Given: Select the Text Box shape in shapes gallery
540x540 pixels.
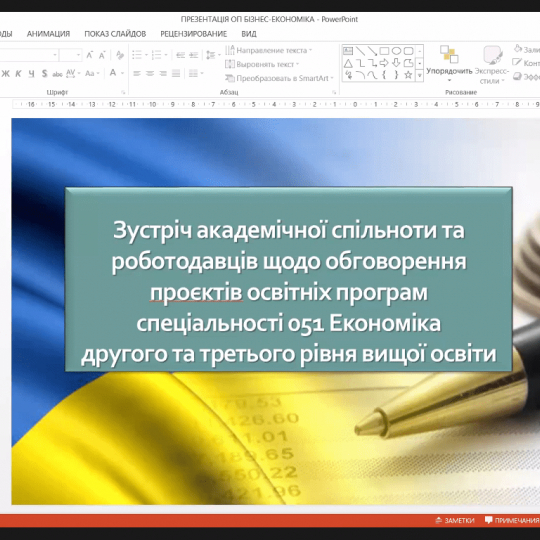Looking at the screenshot, I should pos(348,51).
